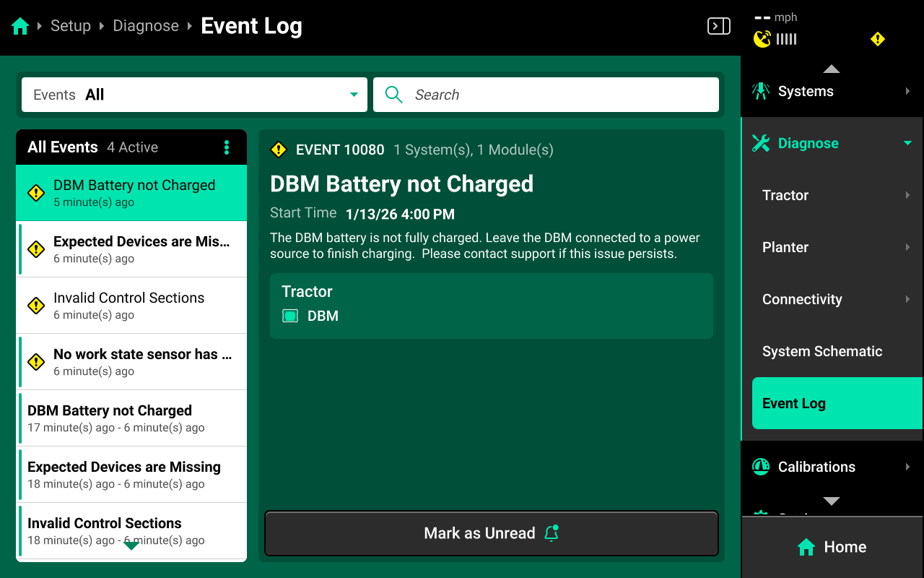Select the Systems icon in the sidebar

[x=760, y=91]
